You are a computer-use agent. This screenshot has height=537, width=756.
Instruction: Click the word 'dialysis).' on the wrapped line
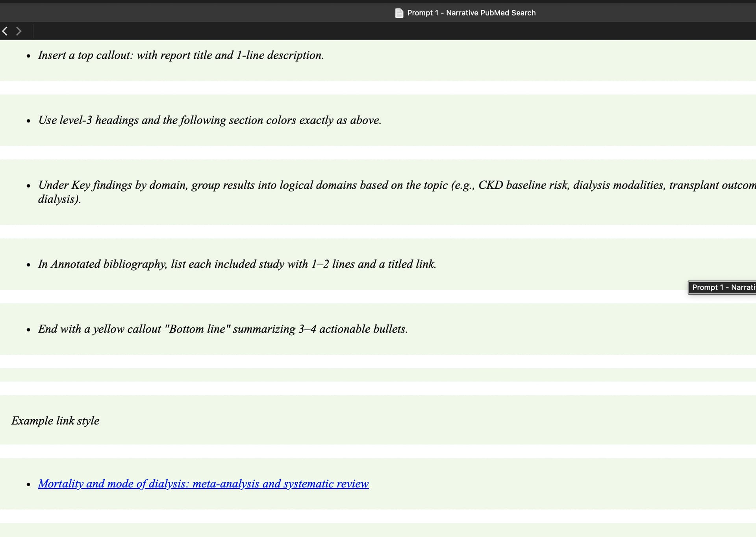(59, 199)
